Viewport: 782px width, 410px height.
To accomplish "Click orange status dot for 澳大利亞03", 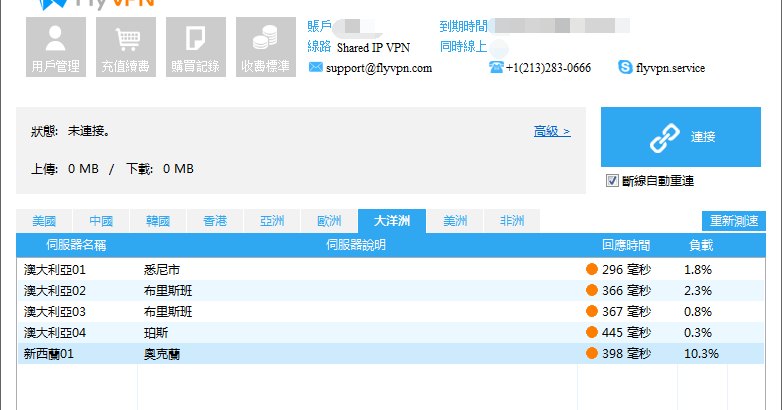I will pos(592,311).
